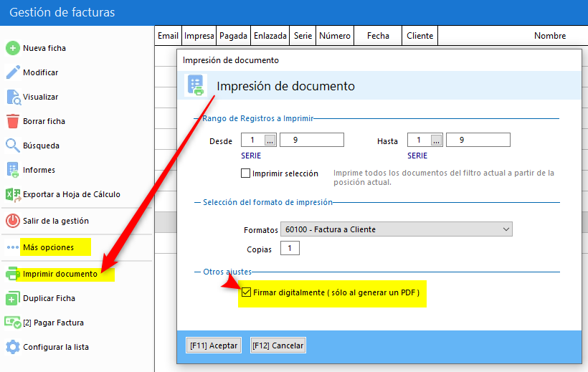Click the Nombre column header
Image resolution: width=588 pixels, height=372 pixels.
[x=550, y=36]
